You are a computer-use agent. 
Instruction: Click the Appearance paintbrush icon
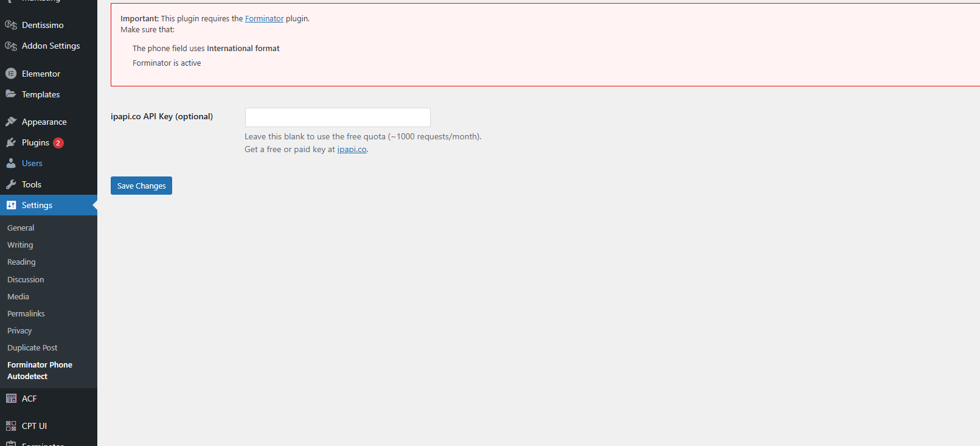11,122
